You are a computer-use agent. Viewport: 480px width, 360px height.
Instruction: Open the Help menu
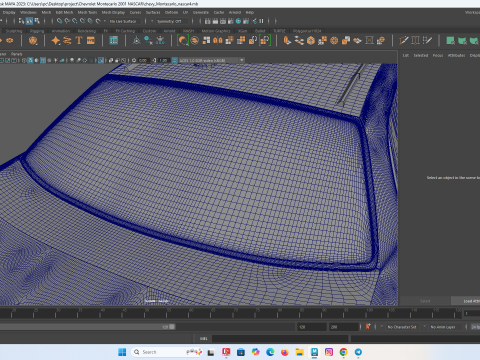coord(250,12)
